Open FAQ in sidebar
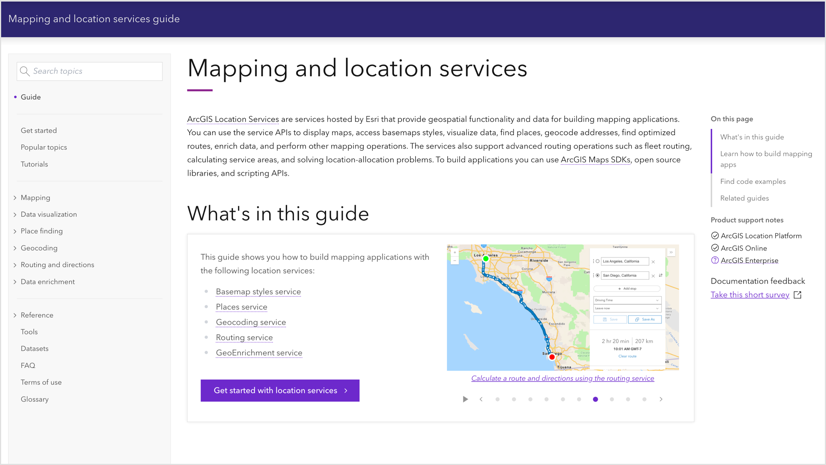Viewport: 826px width, 465px height. click(x=28, y=365)
